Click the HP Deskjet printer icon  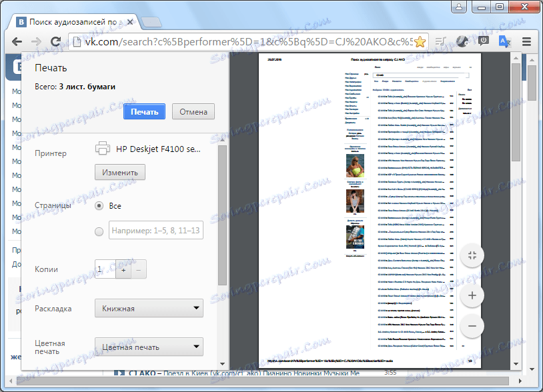(x=103, y=148)
